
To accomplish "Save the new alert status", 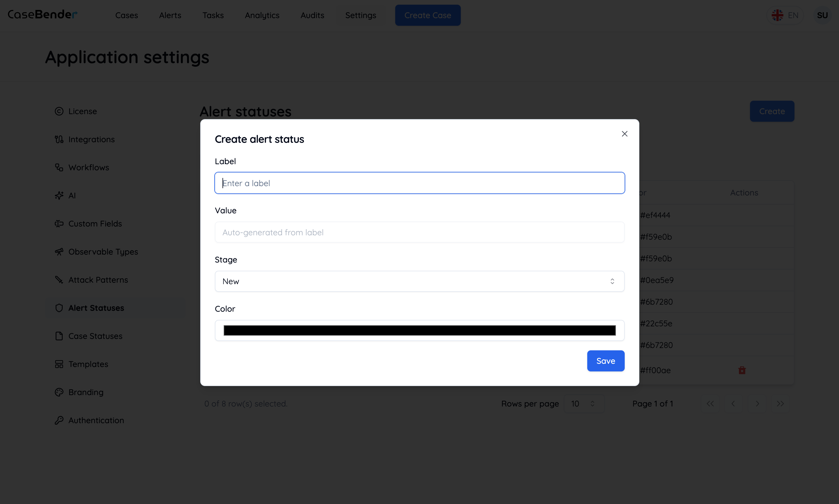I will [606, 361].
